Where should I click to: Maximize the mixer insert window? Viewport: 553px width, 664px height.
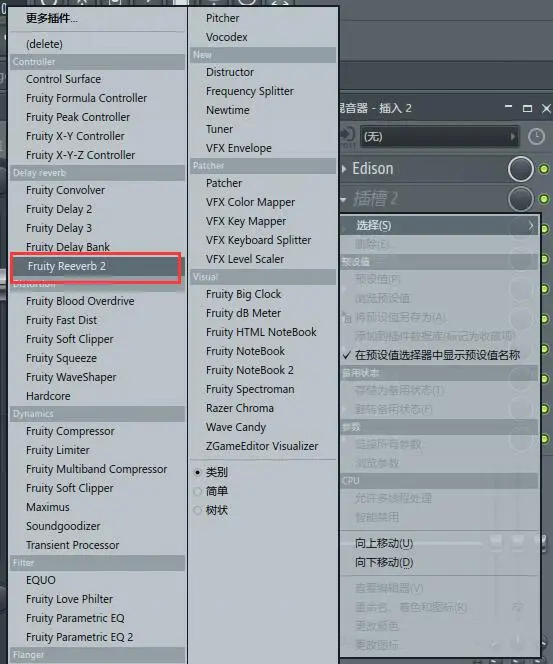(527, 109)
